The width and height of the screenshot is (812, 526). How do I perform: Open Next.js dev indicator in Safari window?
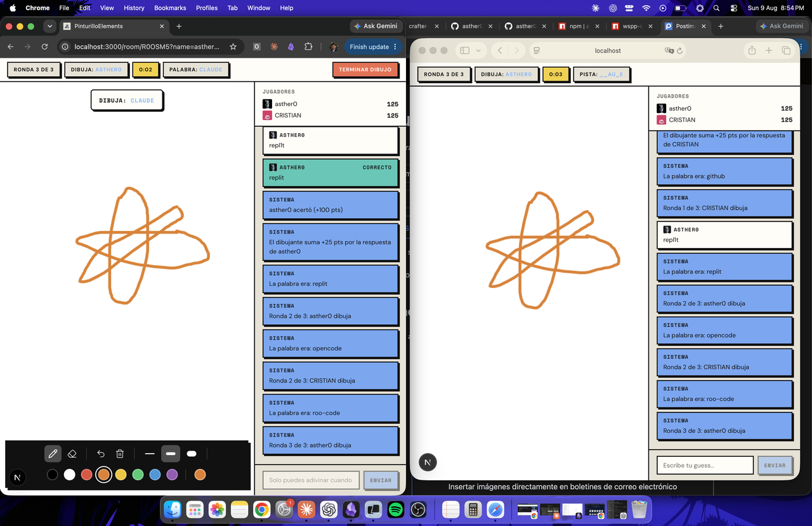(428, 463)
